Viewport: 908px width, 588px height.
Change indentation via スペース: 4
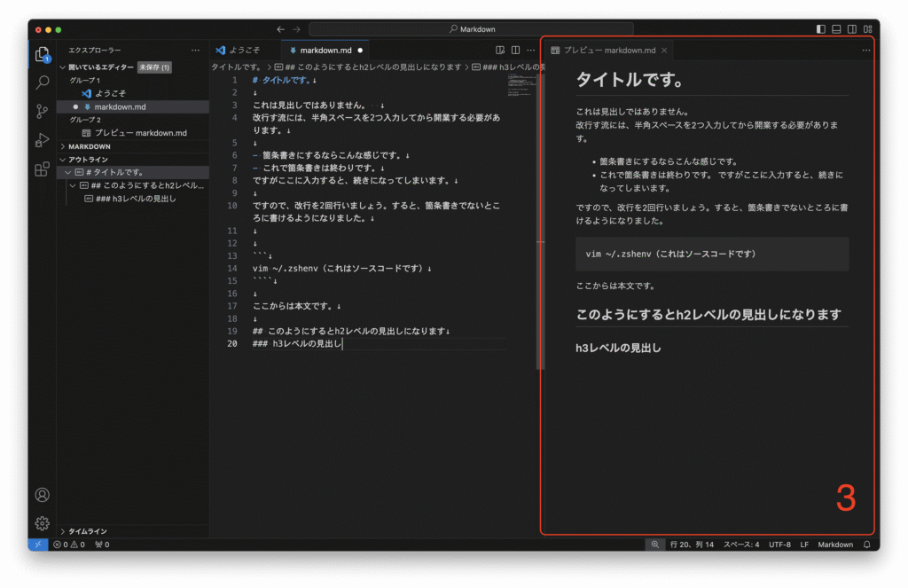(x=740, y=545)
